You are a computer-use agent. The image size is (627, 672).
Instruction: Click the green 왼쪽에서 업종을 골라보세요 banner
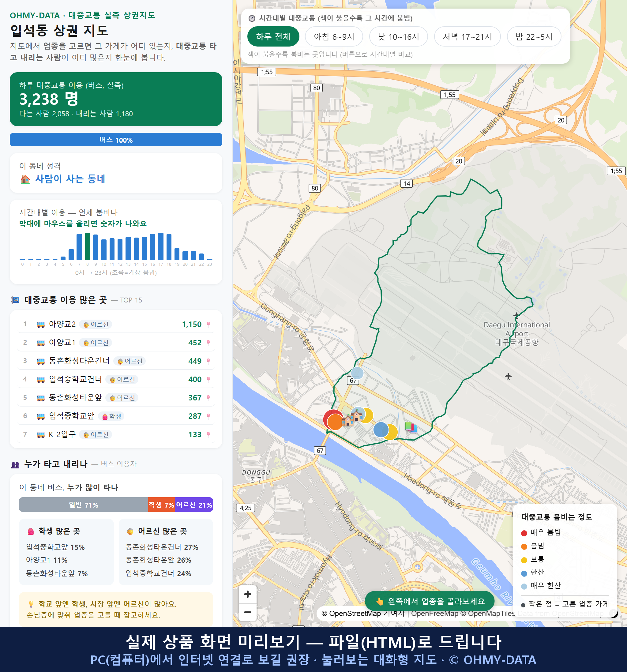(x=430, y=601)
